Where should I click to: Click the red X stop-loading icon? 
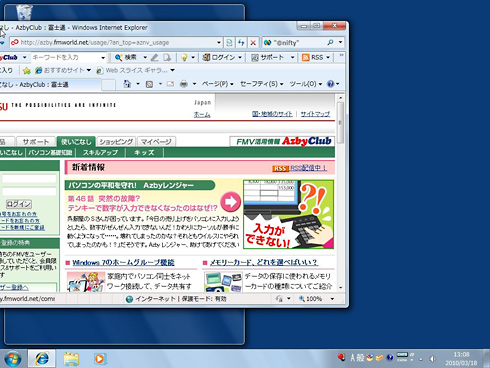click(x=253, y=42)
